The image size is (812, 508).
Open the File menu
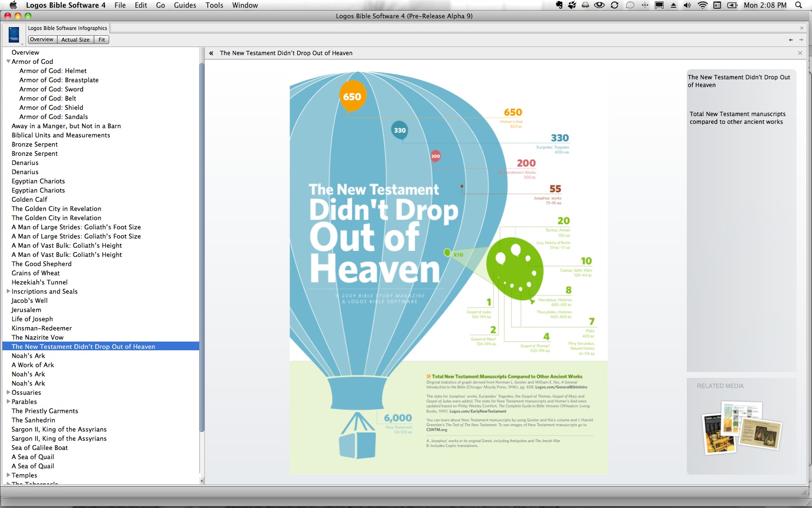point(120,5)
